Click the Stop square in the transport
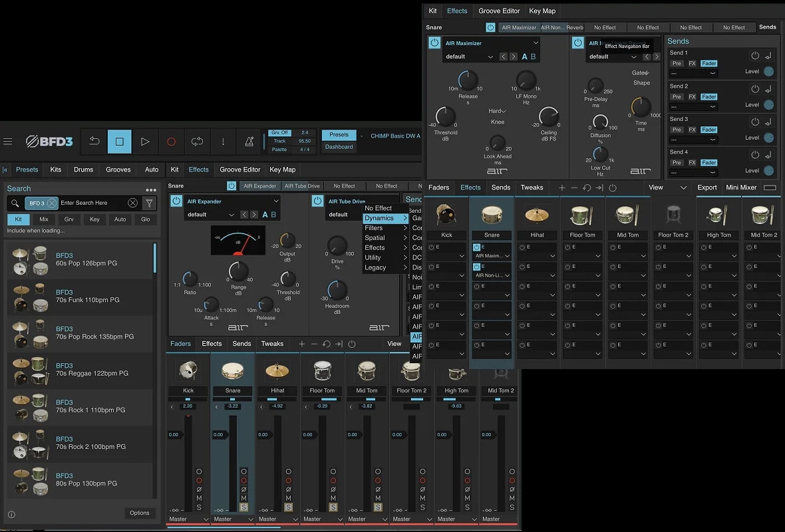Image resolution: width=785 pixels, height=532 pixels. pos(119,142)
